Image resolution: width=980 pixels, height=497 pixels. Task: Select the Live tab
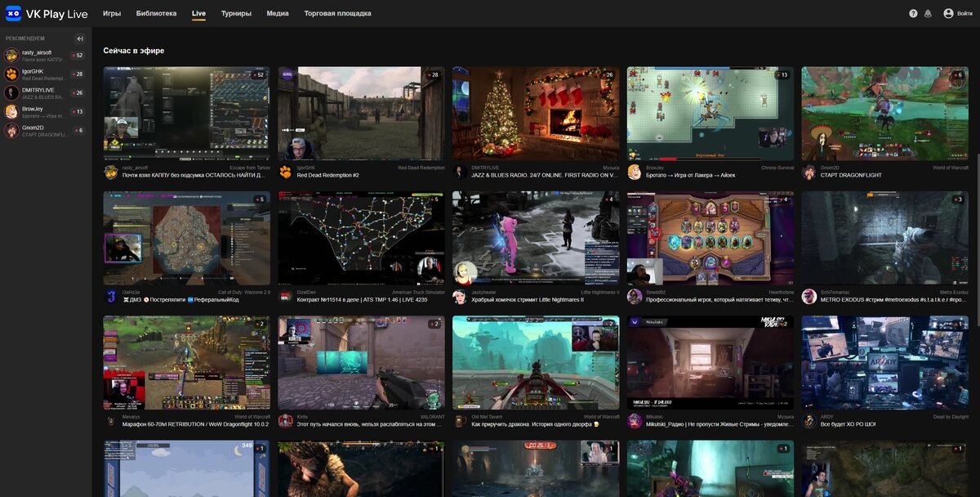198,14
